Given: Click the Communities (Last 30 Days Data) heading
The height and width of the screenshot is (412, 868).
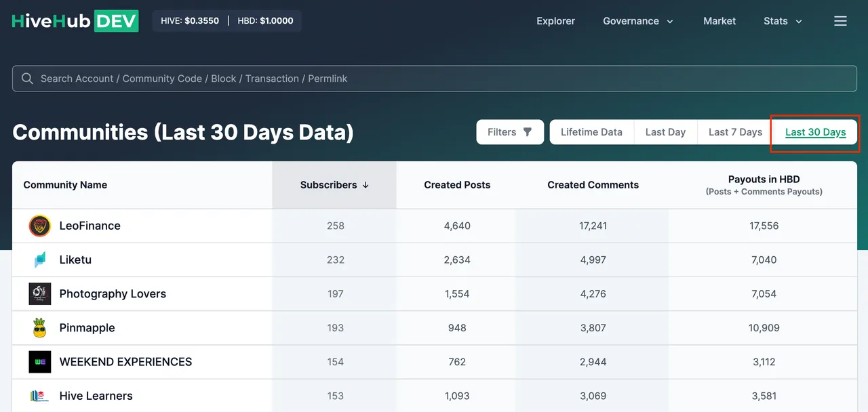Looking at the screenshot, I should pos(183,132).
